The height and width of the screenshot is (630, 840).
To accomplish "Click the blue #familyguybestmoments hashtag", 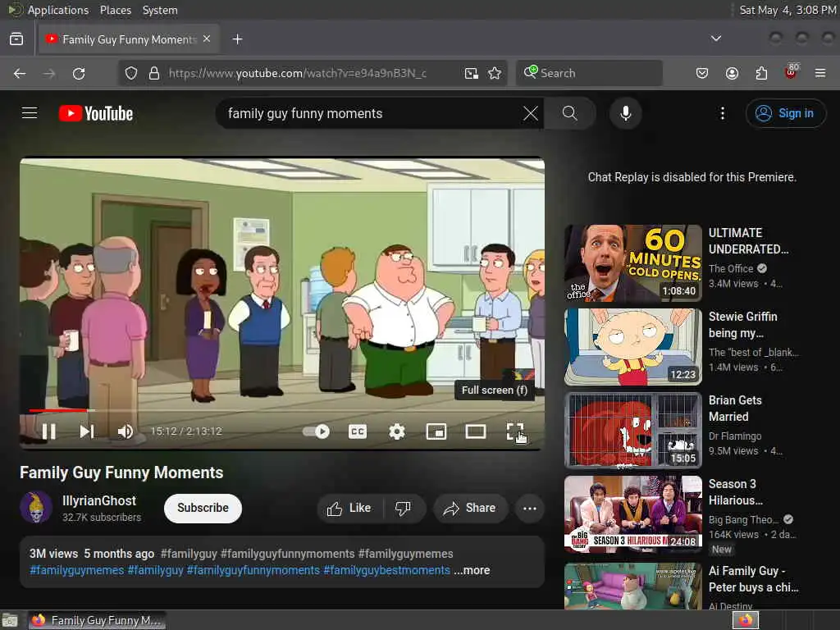I will click(x=387, y=571).
